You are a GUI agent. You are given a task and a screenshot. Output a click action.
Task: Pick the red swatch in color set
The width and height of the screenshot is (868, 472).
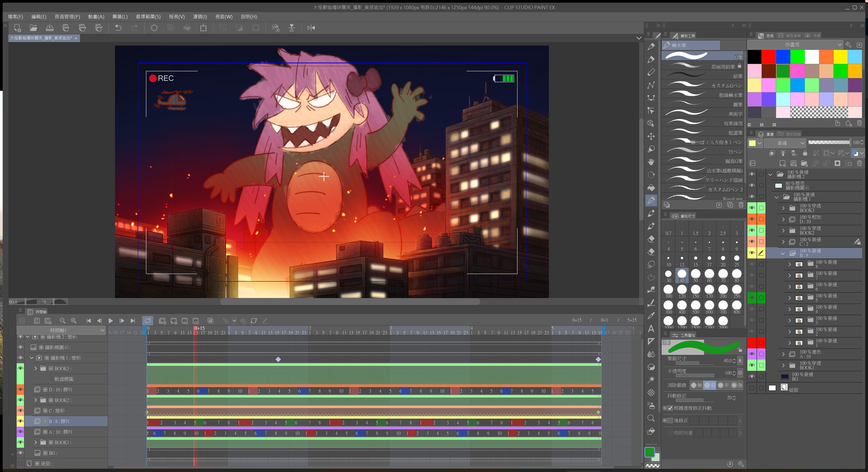pyautogui.click(x=769, y=57)
